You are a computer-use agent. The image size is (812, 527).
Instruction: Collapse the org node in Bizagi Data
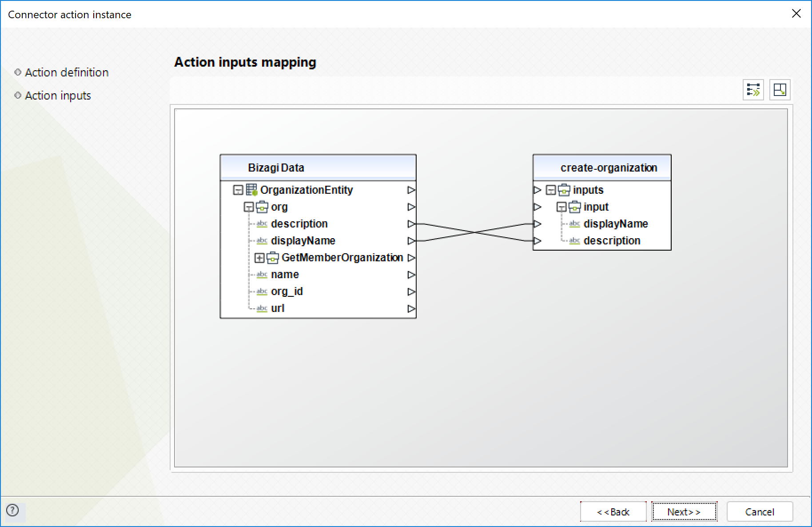[x=249, y=207]
